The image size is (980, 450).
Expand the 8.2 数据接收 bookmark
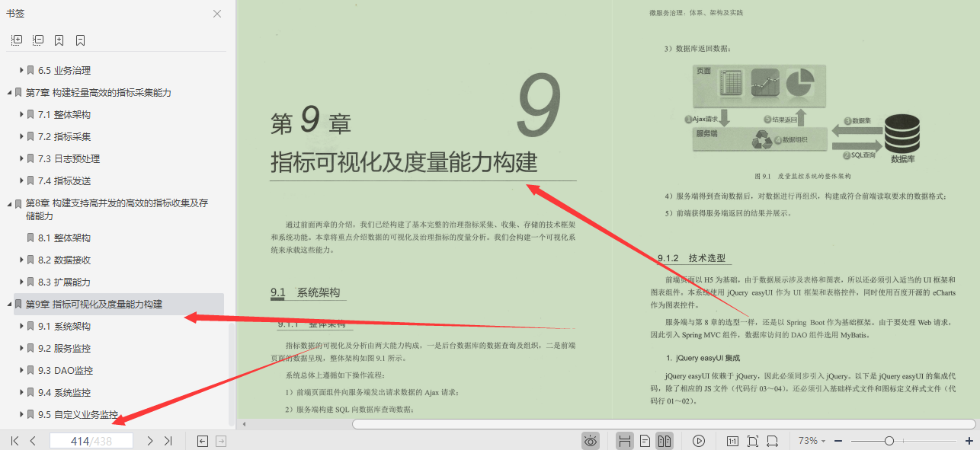tap(21, 260)
